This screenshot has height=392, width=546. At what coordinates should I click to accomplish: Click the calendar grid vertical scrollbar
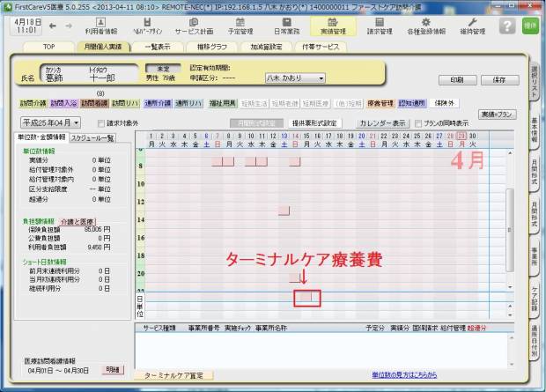[508, 220]
